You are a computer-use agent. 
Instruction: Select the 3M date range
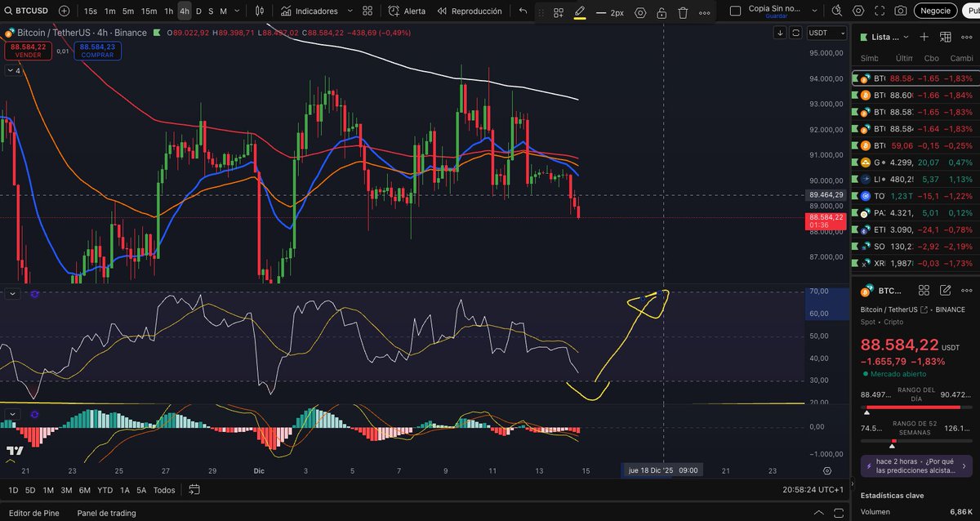click(66, 490)
